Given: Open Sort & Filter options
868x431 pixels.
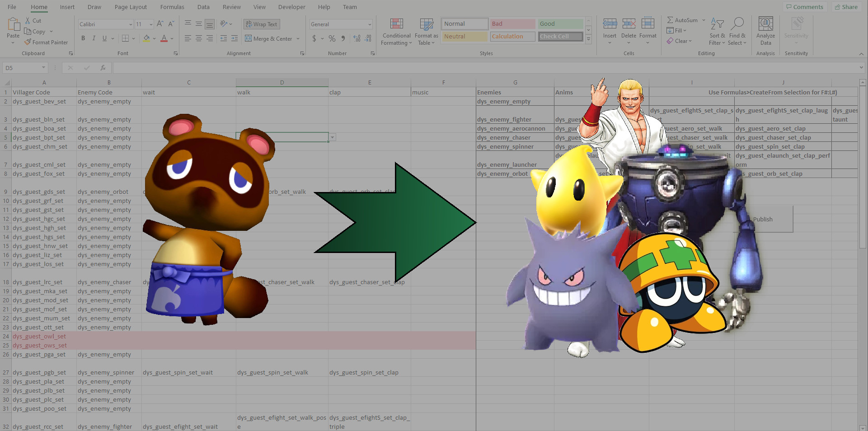Looking at the screenshot, I should point(717,31).
